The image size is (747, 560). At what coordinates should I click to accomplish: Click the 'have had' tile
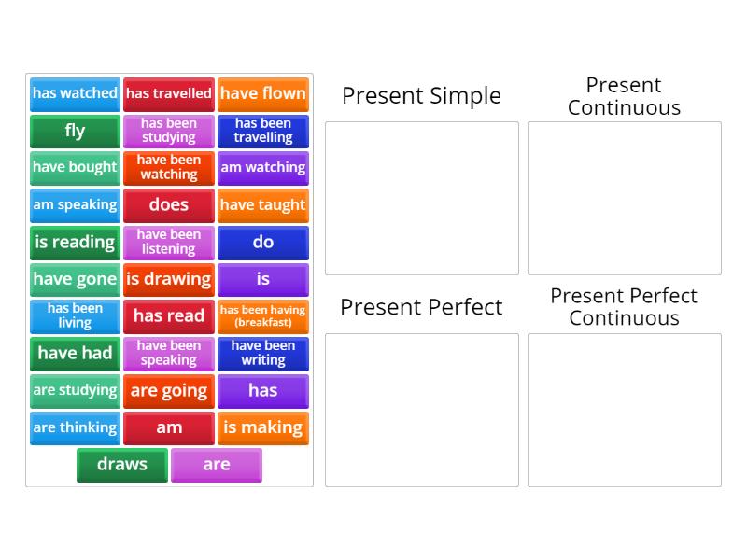tap(74, 353)
